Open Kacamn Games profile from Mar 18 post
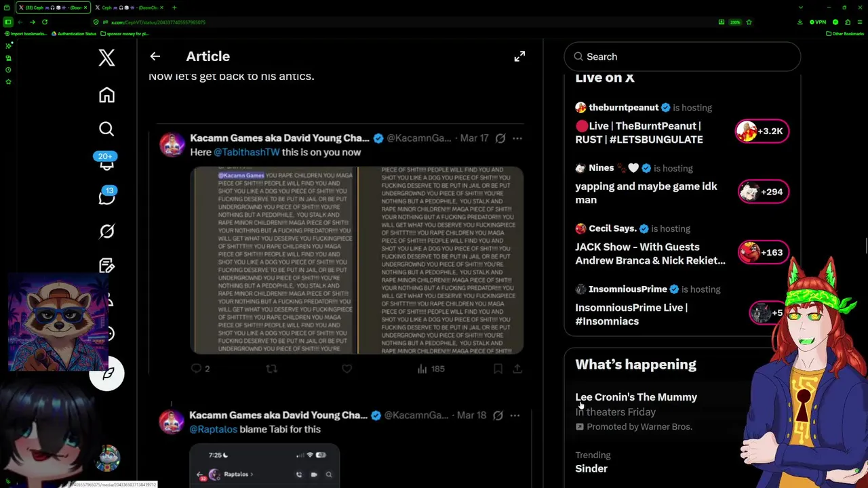The image size is (868, 488). (278, 415)
